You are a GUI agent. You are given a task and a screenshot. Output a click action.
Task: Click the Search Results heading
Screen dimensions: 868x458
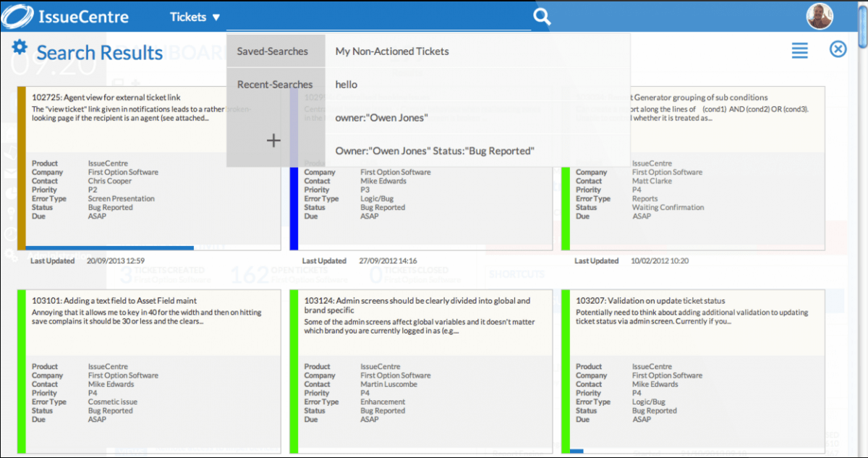pyautogui.click(x=100, y=53)
